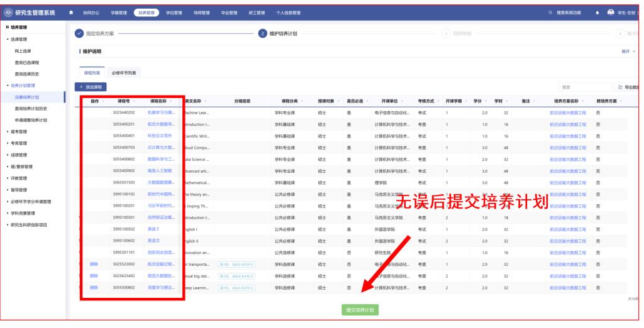Switch to the 必修环节列表 tab
The height and width of the screenshot is (328, 644).
click(124, 73)
